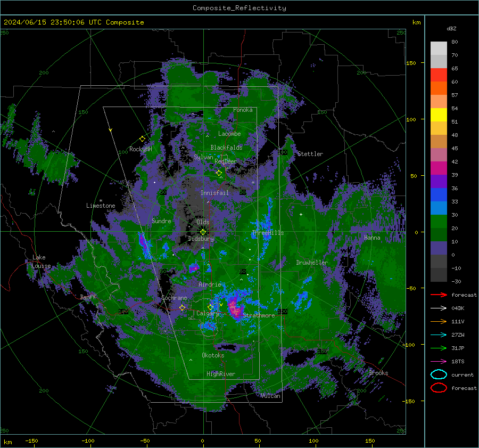Select the yellow diamond marker near RockyMH

142,139
